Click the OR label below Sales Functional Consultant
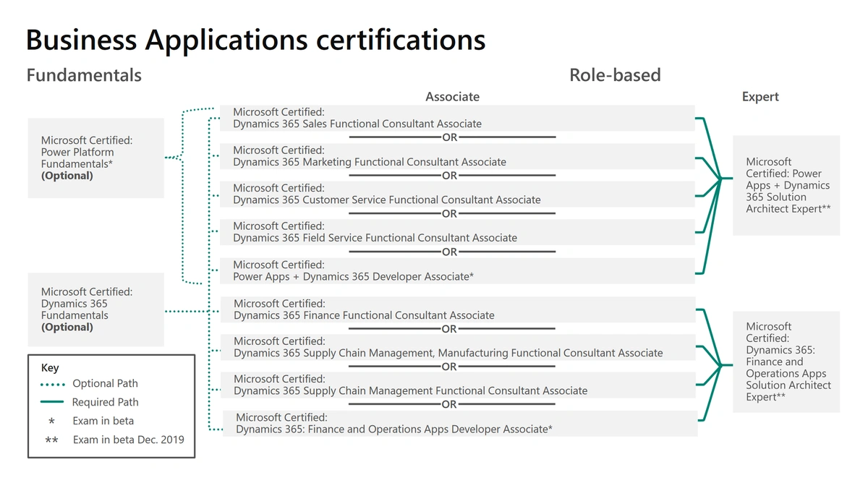Viewport: 868px width, 483px height. (x=450, y=137)
